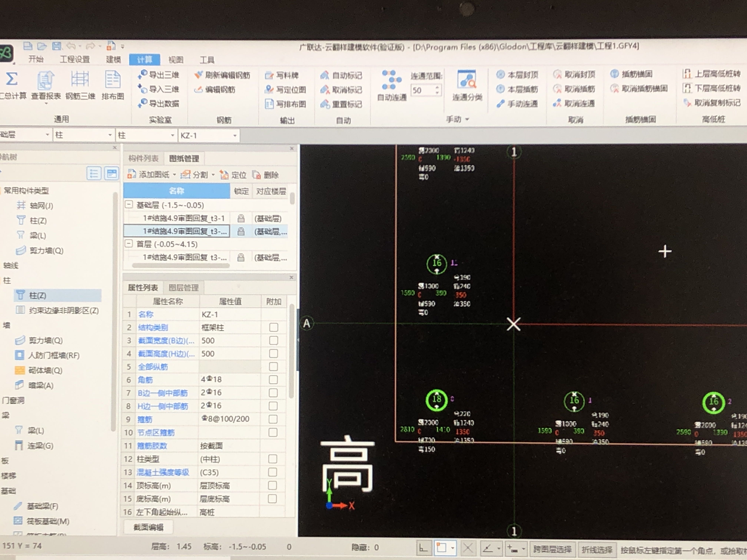747x560 pixels.
Task: Click 导出数据 export data
Action: (x=158, y=103)
